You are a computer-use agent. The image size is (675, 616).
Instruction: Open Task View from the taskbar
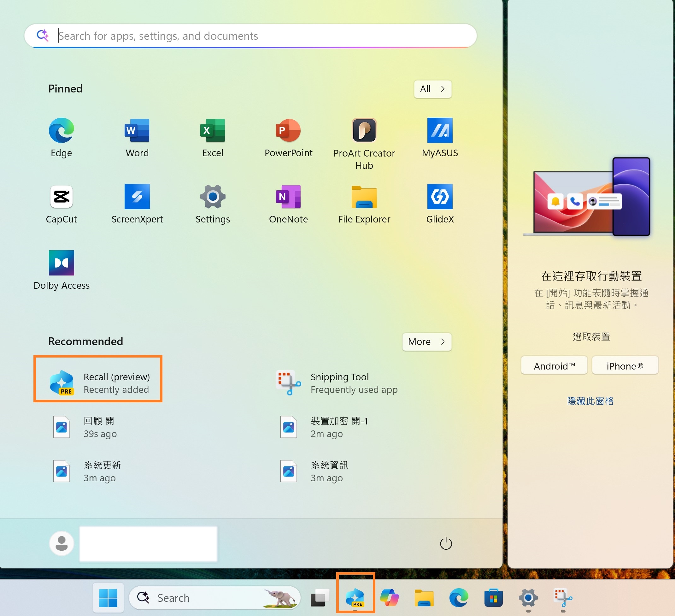[320, 598]
